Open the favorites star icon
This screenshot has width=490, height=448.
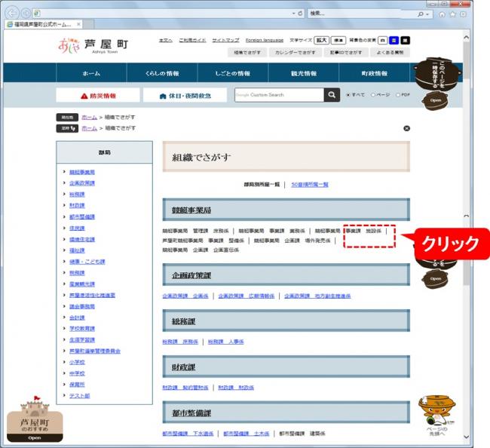[453, 14]
